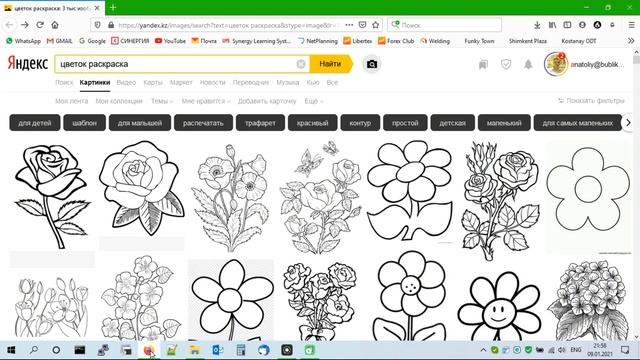Screen dimensions: 640x360
Task: Open the YouTube bookmark
Action: pyautogui.click(x=170, y=41)
